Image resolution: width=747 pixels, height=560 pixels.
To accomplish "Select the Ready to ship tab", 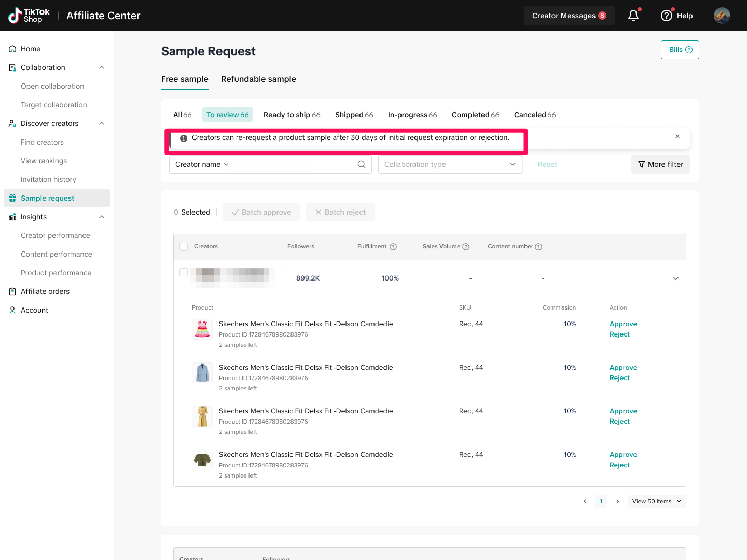I will 292,115.
